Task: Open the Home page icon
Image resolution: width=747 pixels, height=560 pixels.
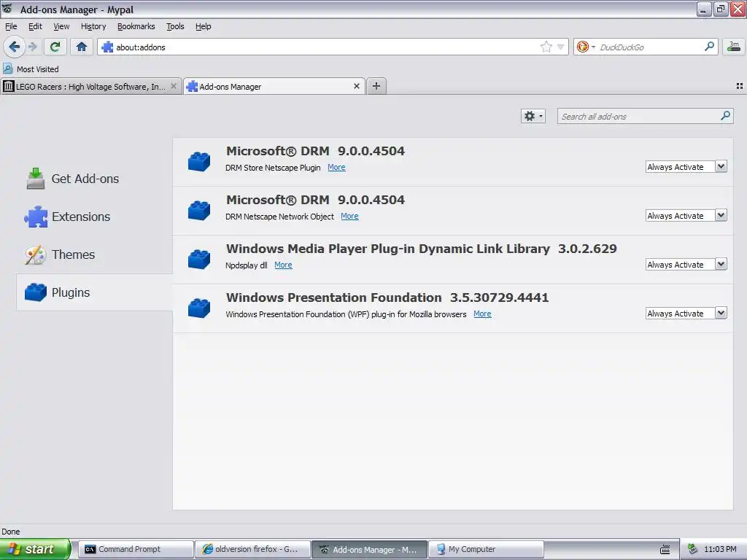Action: [x=82, y=47]
